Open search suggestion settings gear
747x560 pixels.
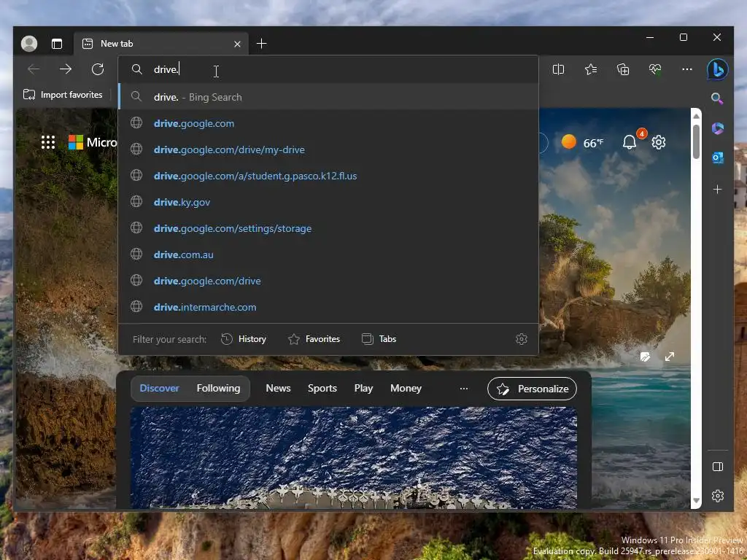point(521,339)
